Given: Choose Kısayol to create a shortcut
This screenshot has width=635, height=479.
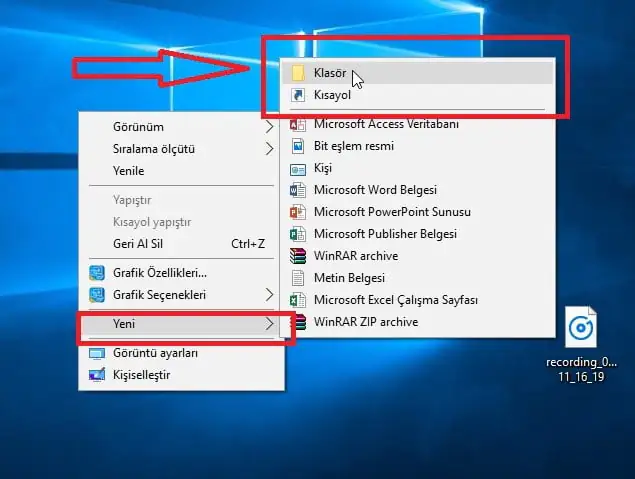Looking at the screenshot, I should coord(418,95).
